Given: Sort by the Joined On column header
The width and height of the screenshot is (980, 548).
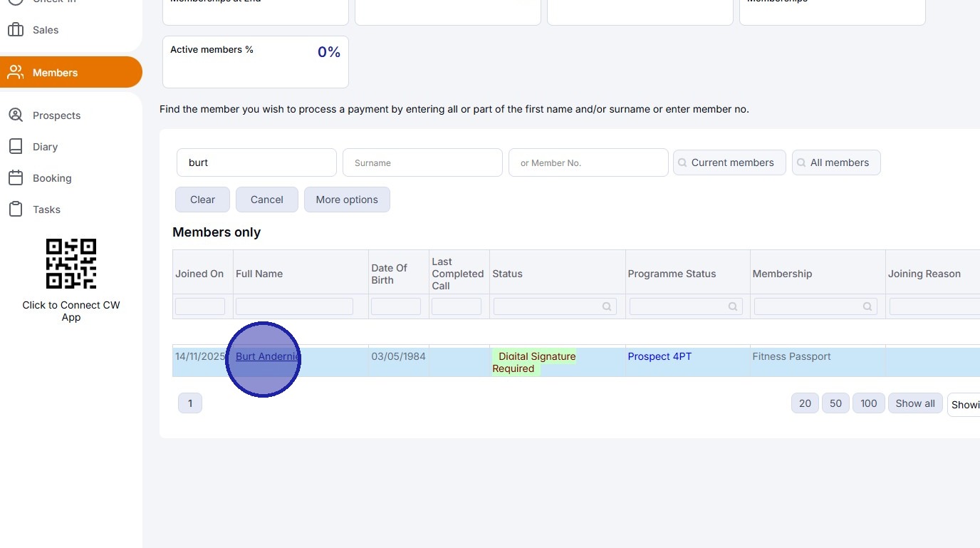Looking at the screenshot, I should 199,274.
